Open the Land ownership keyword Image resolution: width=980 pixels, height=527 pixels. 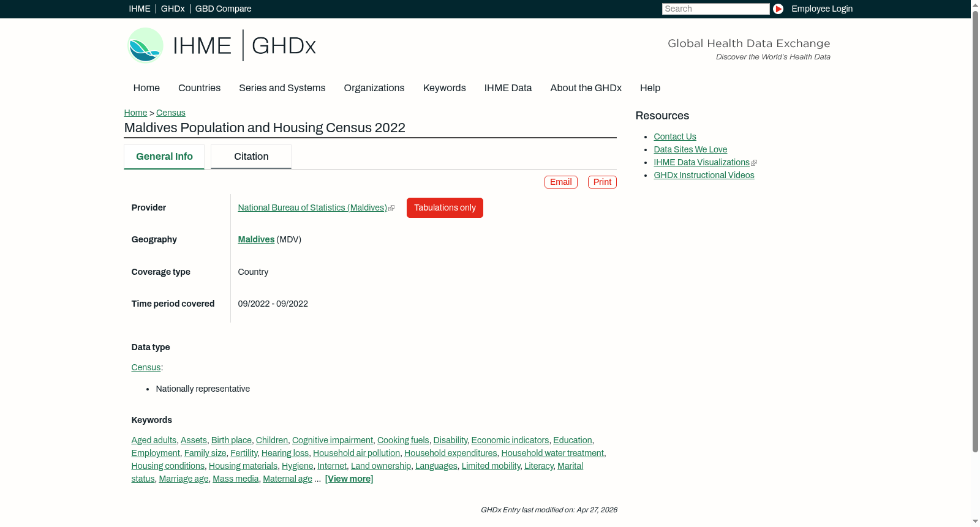pyautogui.click(x=381, y=466)
